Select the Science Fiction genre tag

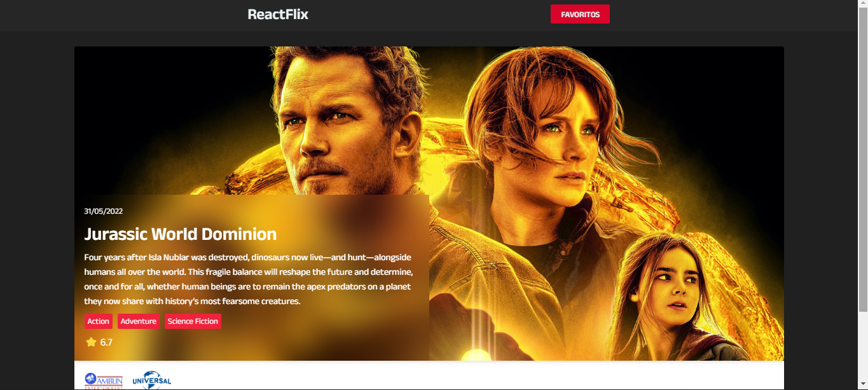pos(193,321)
